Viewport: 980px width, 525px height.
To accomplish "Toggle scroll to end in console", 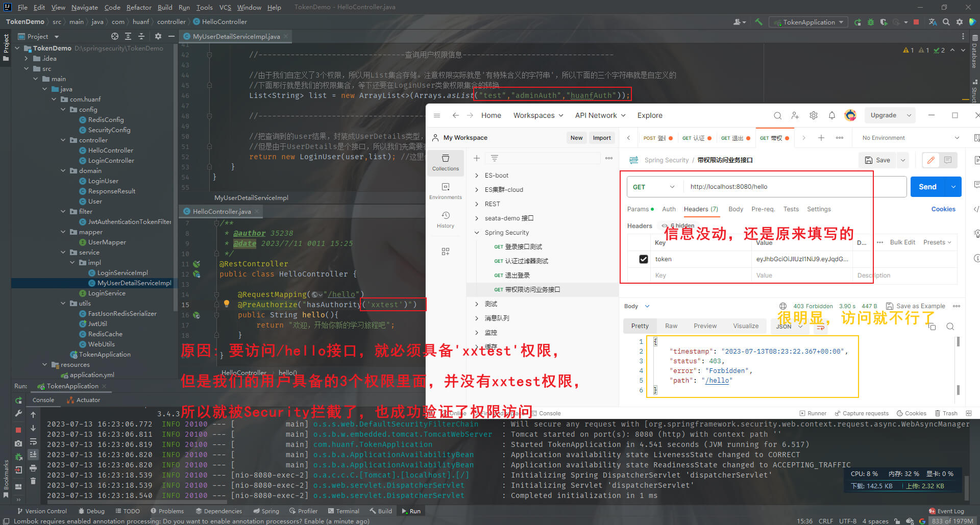I will pyautogui.click(x=33, y=454).
